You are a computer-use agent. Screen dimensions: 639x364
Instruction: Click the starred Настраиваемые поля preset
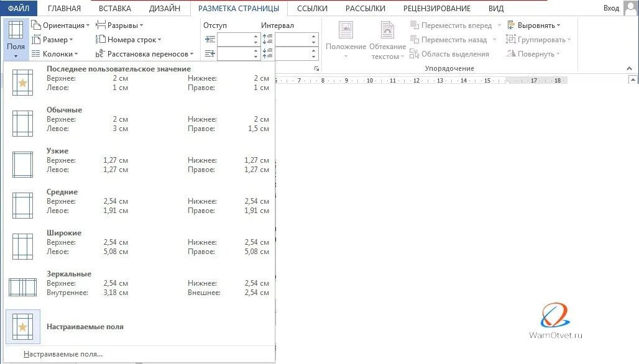tap(139, 327)
